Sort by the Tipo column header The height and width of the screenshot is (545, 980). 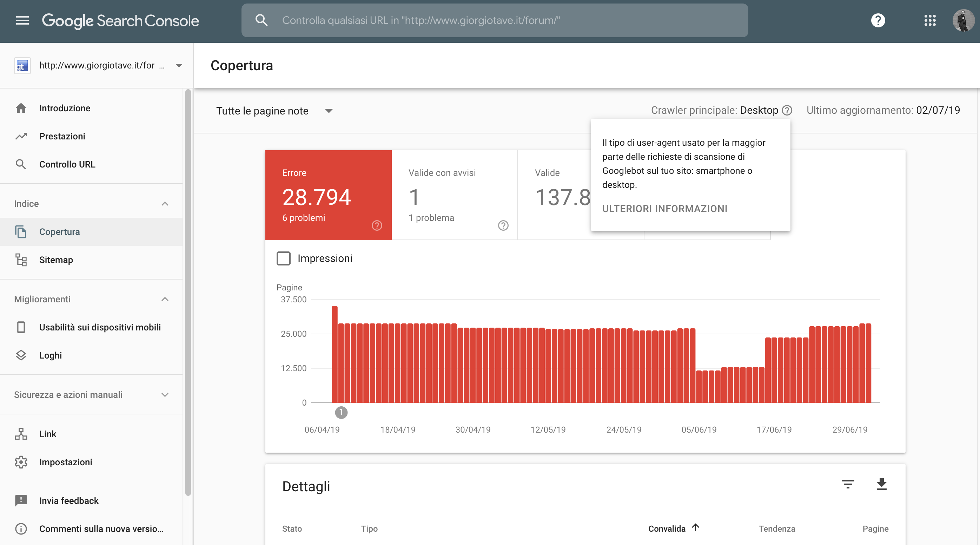(369, 529)
